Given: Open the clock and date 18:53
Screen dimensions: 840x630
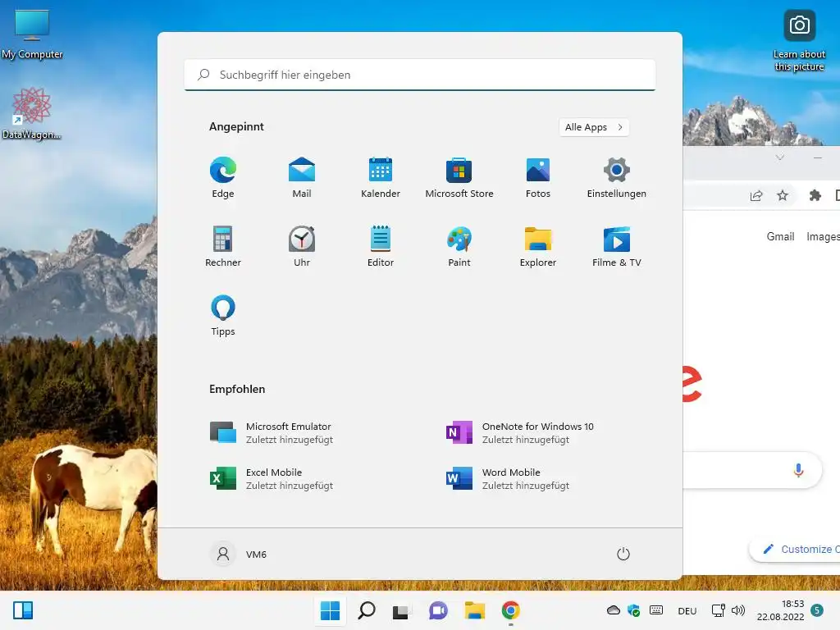Looking at the screenshot, I should [x=781, y=610].
